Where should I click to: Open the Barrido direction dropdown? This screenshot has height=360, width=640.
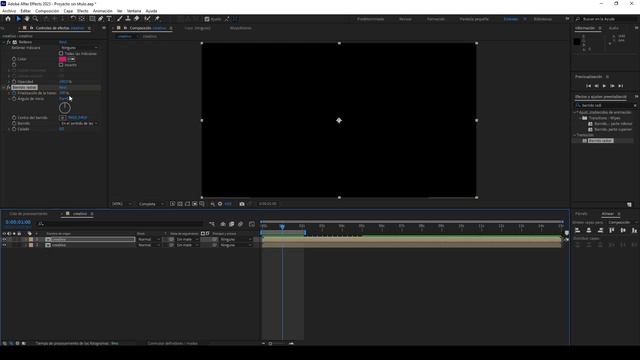pyautogui.click(x=79, y=123)
